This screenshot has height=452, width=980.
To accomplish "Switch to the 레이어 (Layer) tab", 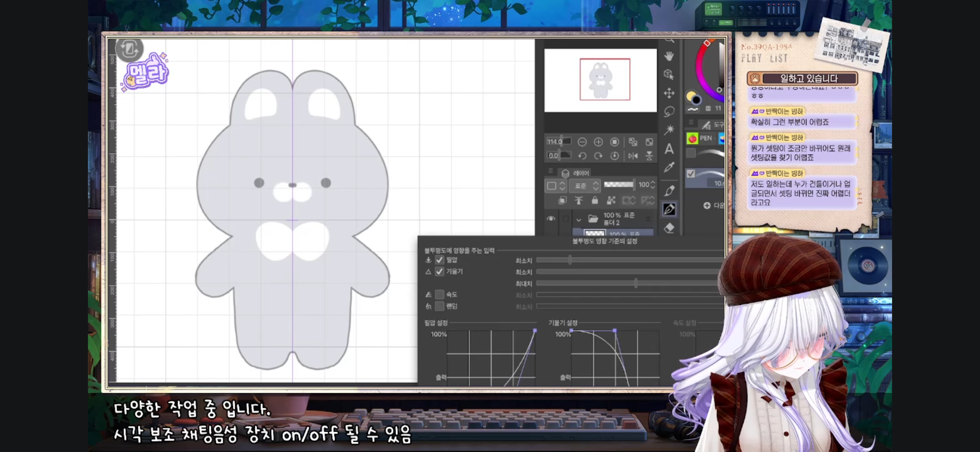I will (574, 173).
